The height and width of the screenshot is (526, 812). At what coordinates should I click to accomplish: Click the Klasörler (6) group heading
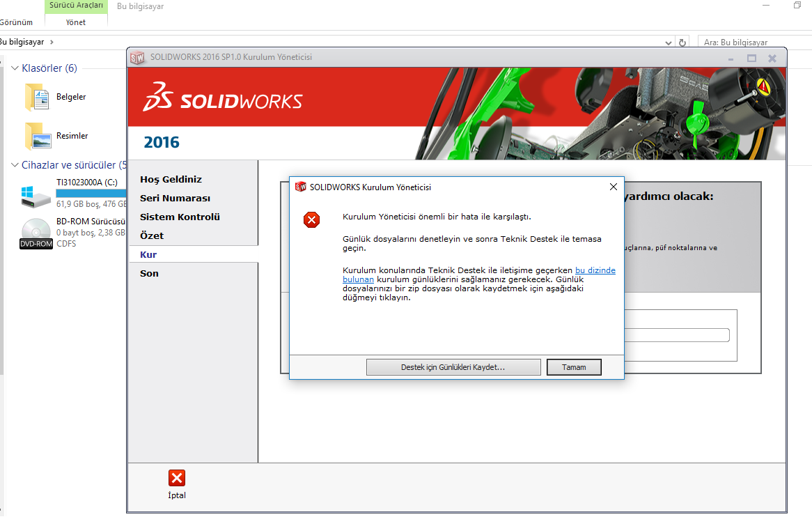pyautogui.click(x=49, y=68)
